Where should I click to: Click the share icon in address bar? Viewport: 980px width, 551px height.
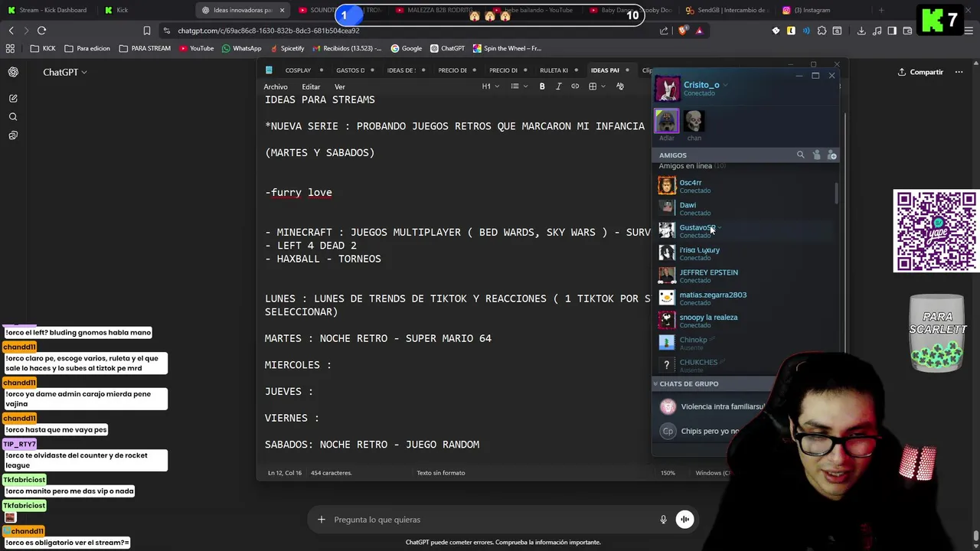coord(664,31)
